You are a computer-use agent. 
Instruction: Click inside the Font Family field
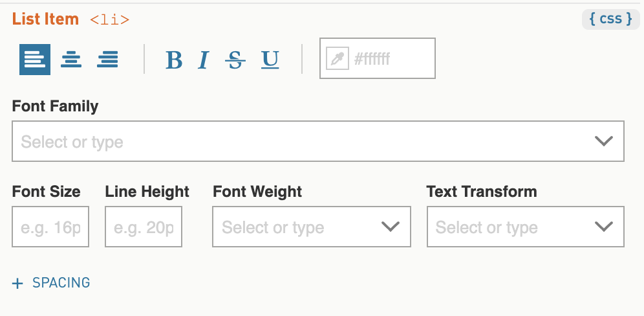click(x=318, y=141)
